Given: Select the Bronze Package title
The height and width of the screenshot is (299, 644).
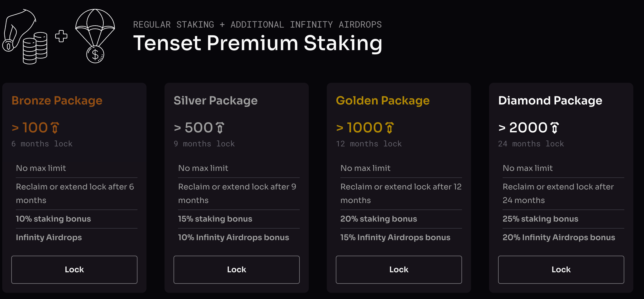Looking at the screenshot, I should click(x=57, y=101).
